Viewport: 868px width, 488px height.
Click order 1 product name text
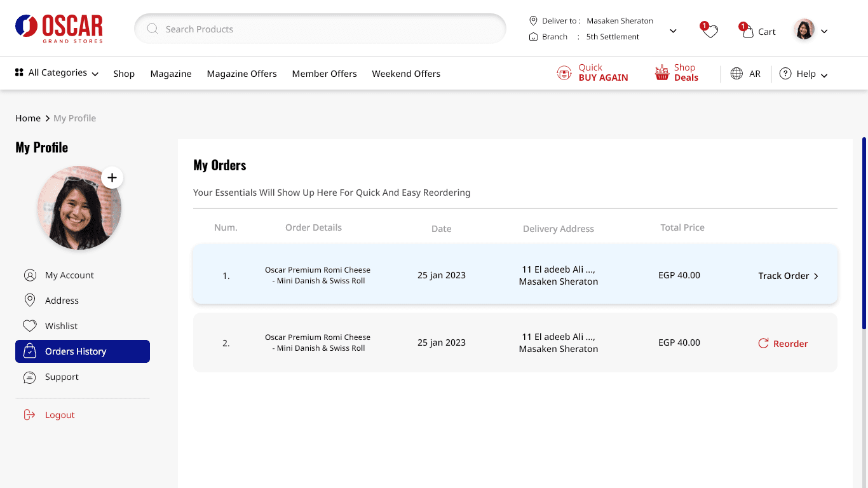coord(318,275)
